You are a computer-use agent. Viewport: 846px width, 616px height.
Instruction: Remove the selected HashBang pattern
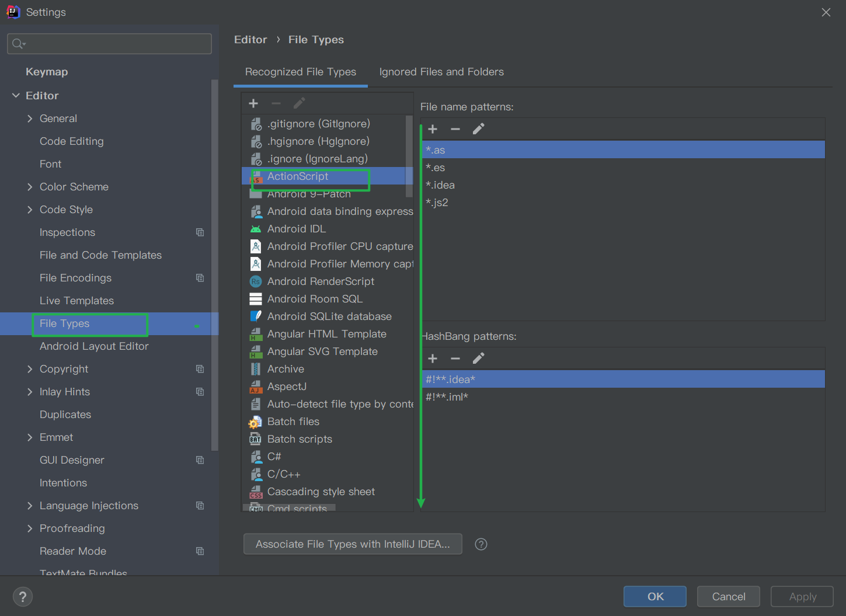click(x=455, y=359)
